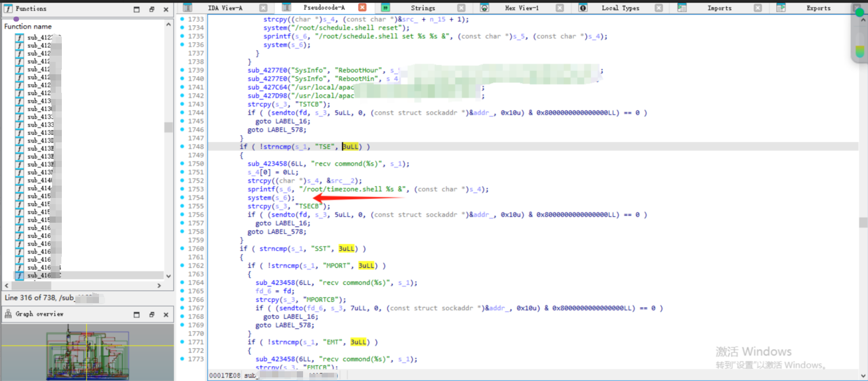Show the Exports tab
Image resolution: width=868 pixels, height=381 pixels.
pos(818,8)
